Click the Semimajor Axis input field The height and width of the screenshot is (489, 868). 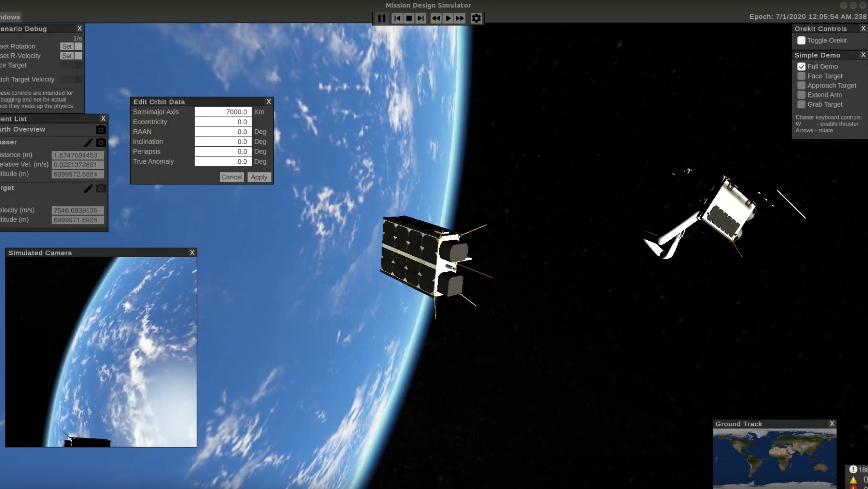[x=223, y=112]
